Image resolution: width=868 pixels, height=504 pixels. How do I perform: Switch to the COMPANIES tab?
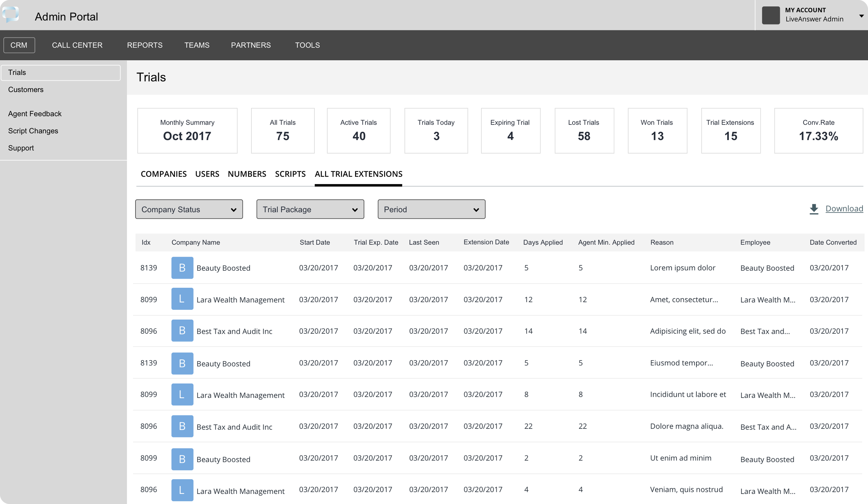[x=164, y=174]
